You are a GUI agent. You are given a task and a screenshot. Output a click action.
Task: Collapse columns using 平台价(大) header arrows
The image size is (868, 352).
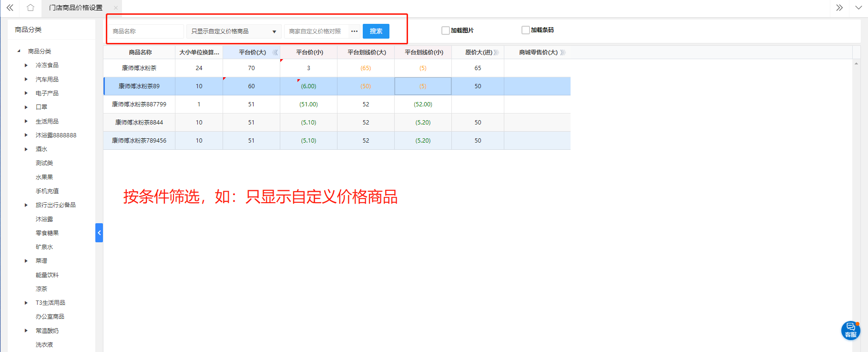(x=275, y=52)
